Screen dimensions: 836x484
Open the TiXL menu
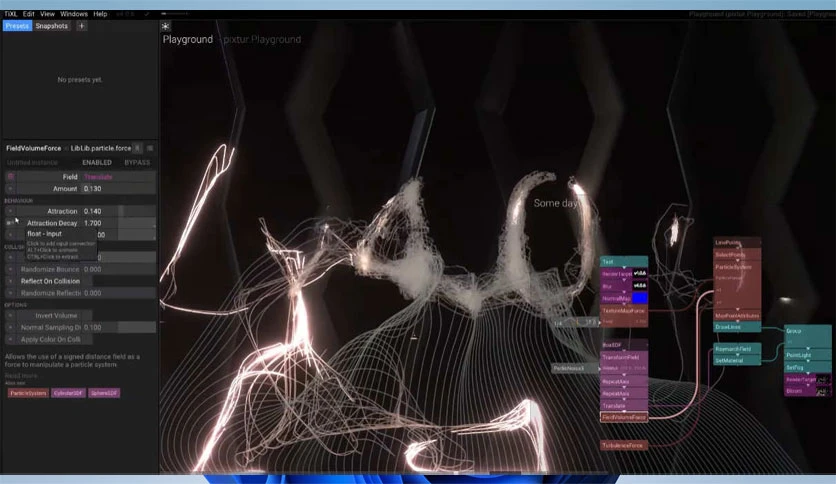[x=11, y=14]
